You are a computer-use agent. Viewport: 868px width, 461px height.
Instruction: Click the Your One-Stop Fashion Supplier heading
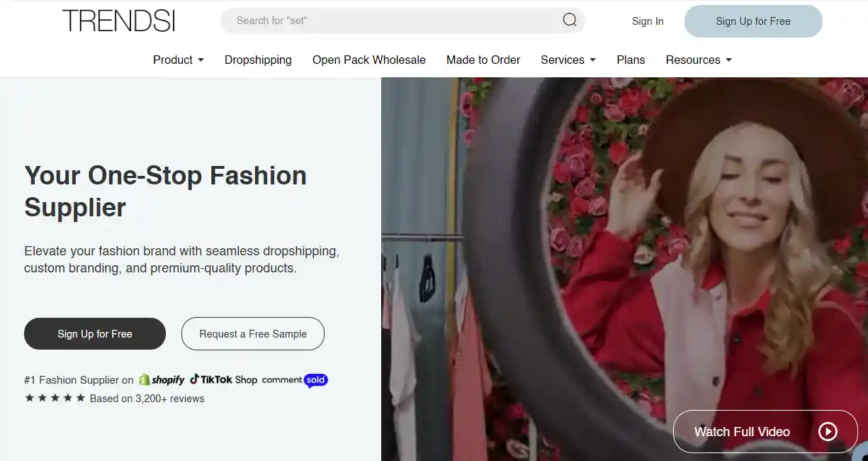[166, 191]
